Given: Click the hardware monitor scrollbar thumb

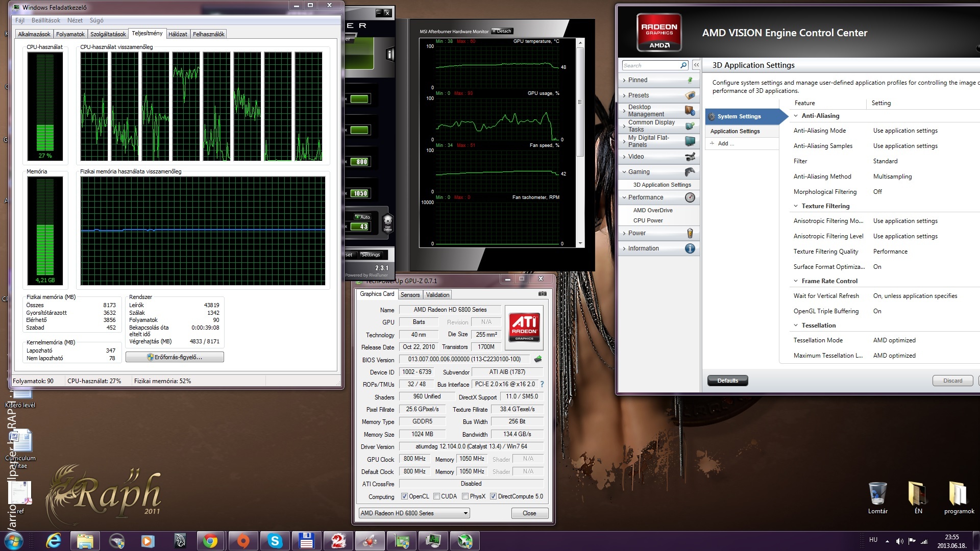Looking at the screenshot, I should click(x=580, y=102).
